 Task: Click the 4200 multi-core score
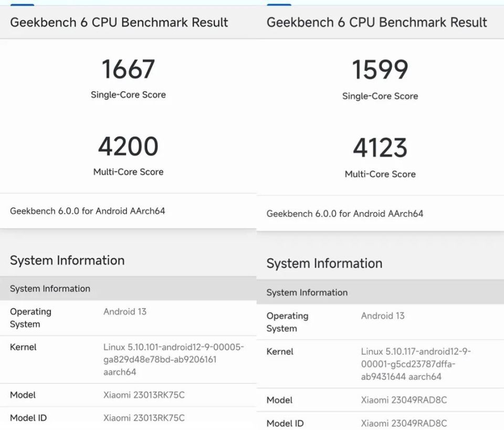tap(128, 146)
